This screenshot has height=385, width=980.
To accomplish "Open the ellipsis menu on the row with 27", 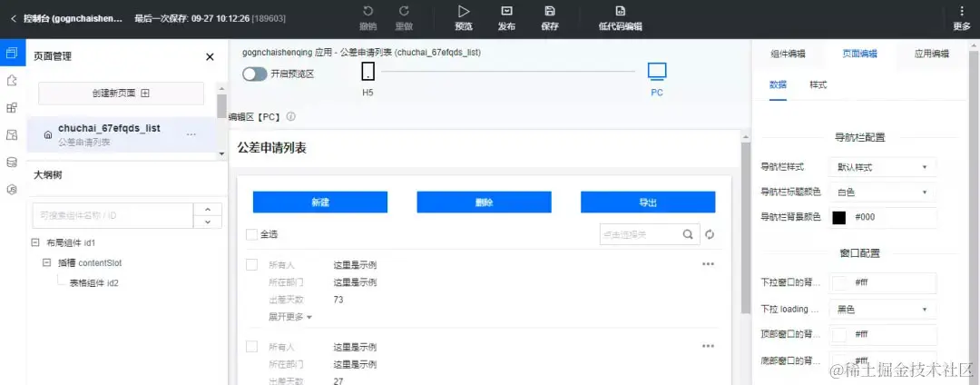I will (708, 346).
